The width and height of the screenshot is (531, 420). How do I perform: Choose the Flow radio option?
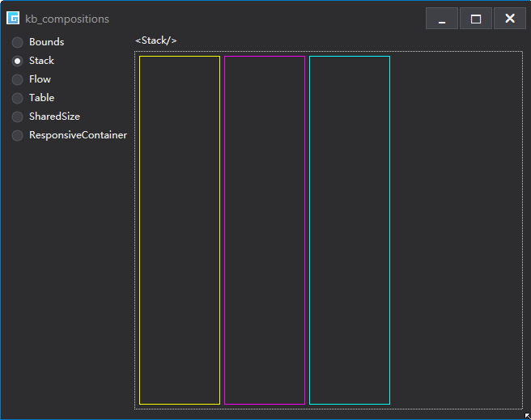tap(17, 79)
